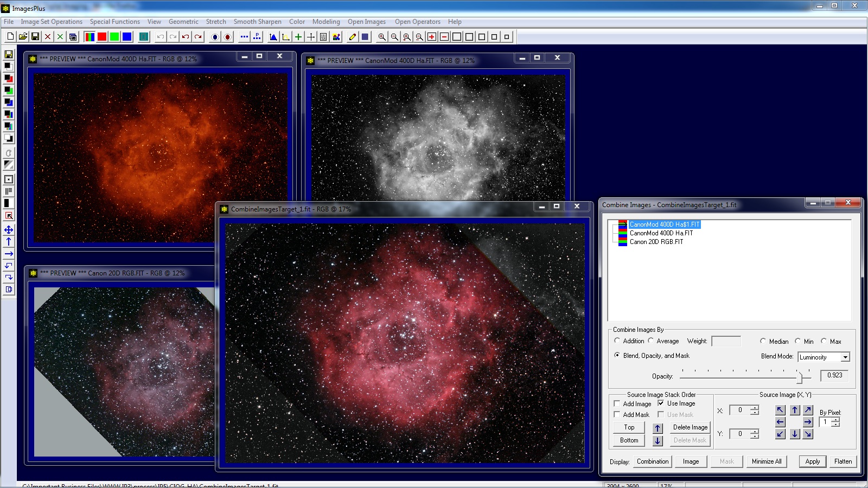This screenshot has height=488, width=868.
Task: Nudge source image right with arrow button
Action: pyautogui.click(x=808, y=422)
